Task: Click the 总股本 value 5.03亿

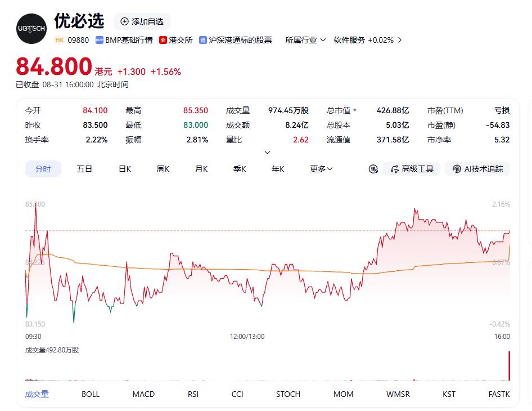Action: (x=397, y=125)
